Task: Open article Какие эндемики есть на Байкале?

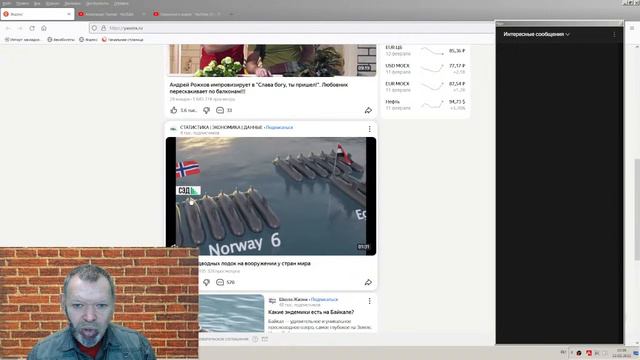Action: (x=311, y=312)
